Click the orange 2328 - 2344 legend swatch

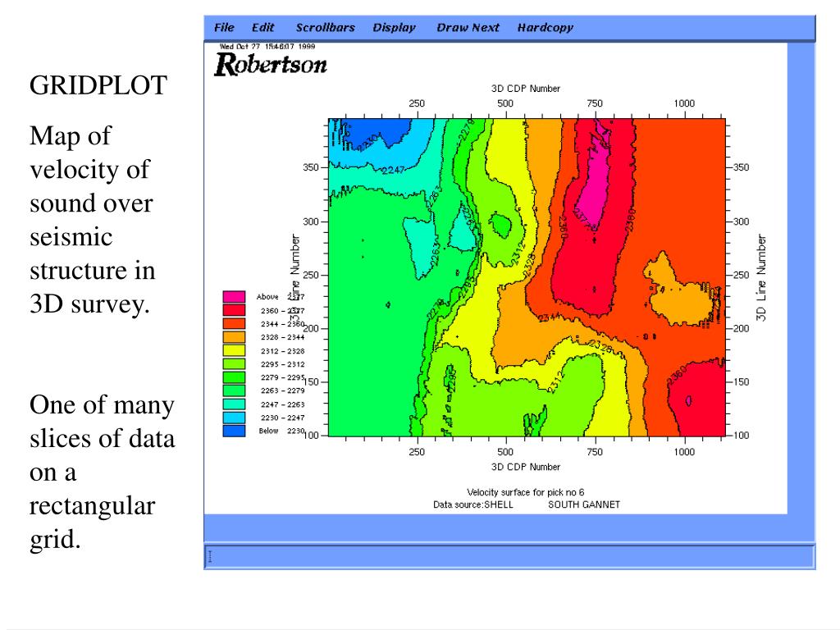(x=234, y=337)
